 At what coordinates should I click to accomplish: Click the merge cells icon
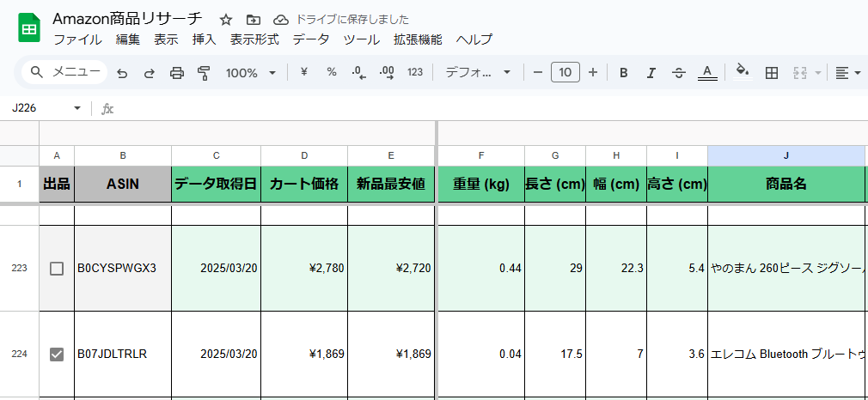coord(799,72)
